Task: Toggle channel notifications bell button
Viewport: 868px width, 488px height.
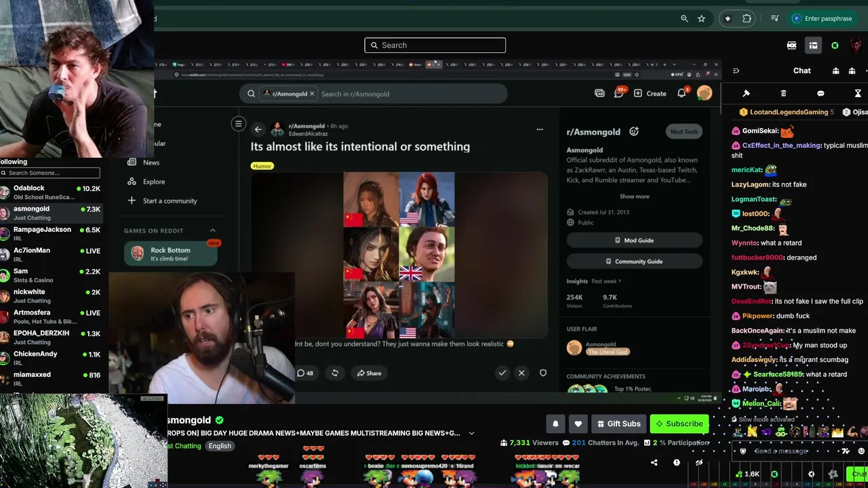Action: 555,424
